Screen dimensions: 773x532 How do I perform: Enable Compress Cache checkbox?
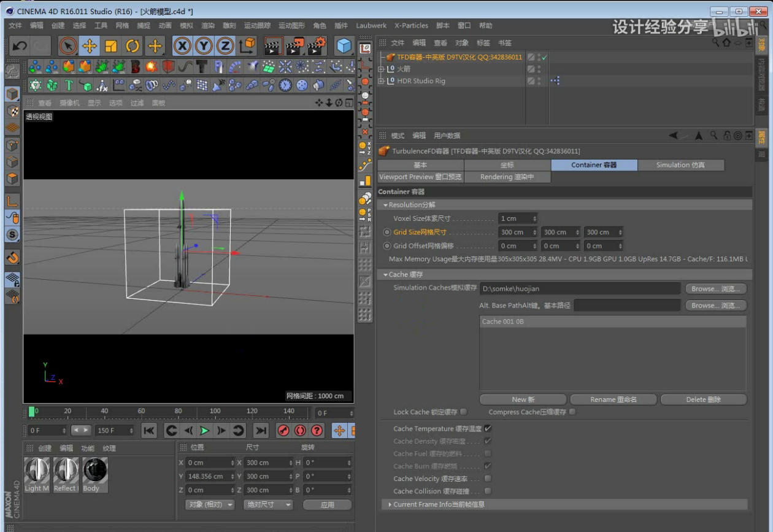[572, 412]
